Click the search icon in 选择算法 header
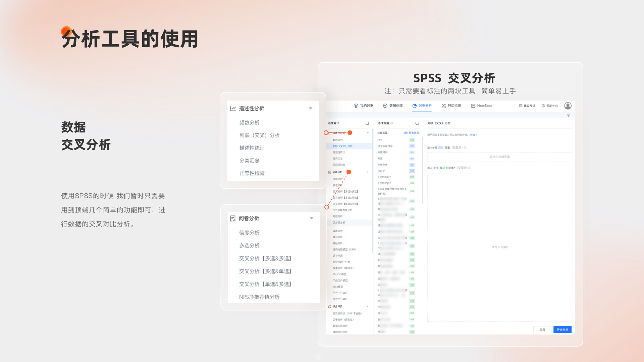This screenshot has width=644, height=362. click(x=367, y=123)
